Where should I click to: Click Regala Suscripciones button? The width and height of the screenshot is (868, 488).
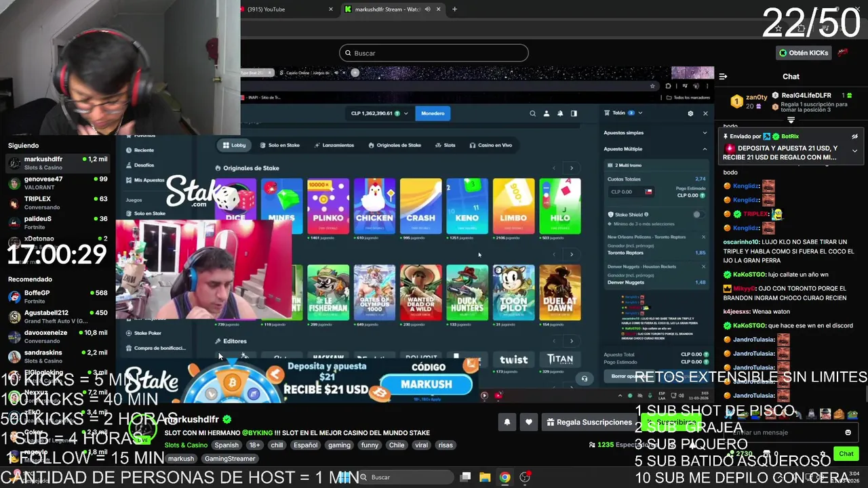click(589, 422)
